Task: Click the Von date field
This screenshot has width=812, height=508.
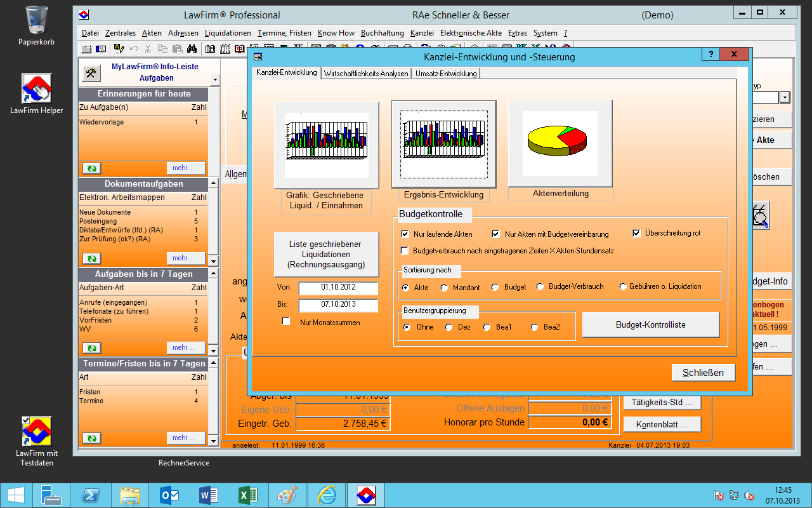Action: pos(338,288)
